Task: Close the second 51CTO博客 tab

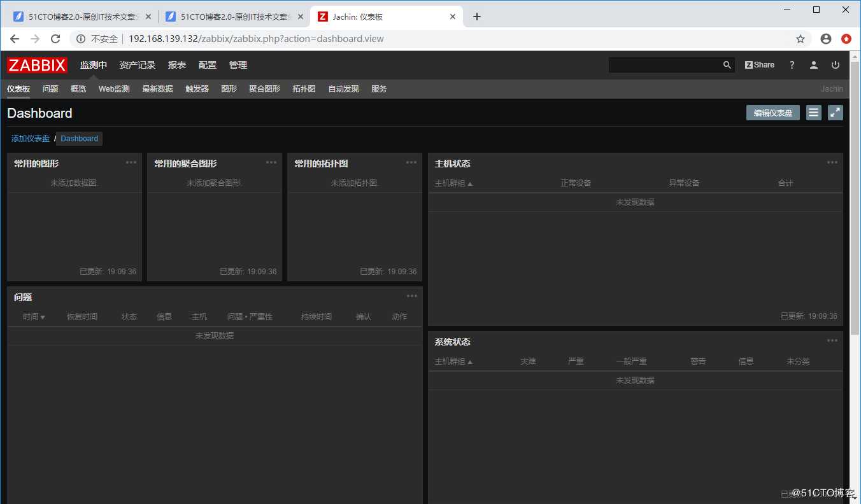Action: [301, 17]
